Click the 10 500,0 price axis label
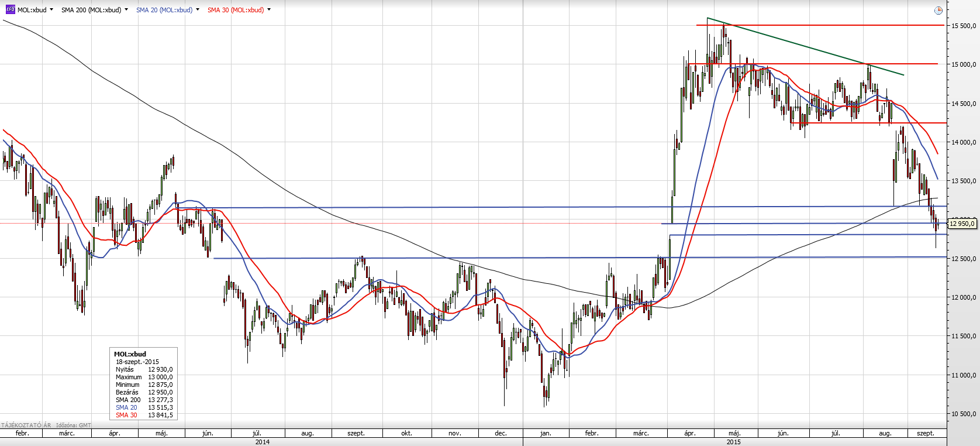The image size is (980, 446). click(x=964, y=414)
